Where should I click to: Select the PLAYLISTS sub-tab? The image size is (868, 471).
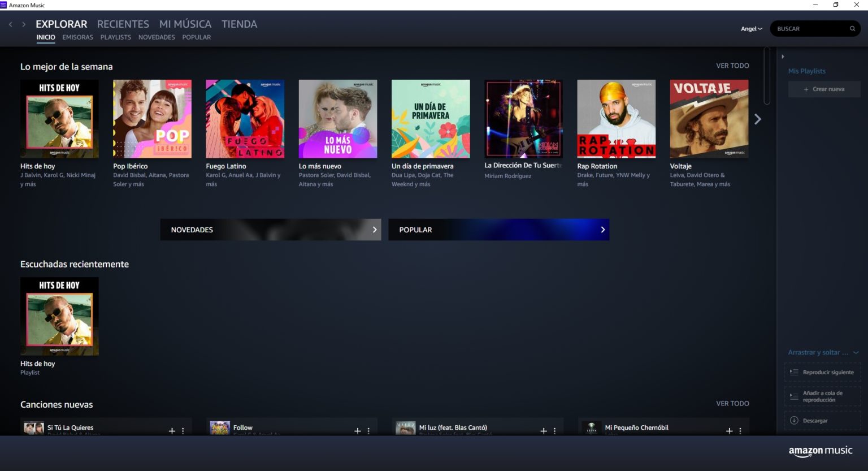[x=116, y=37]
